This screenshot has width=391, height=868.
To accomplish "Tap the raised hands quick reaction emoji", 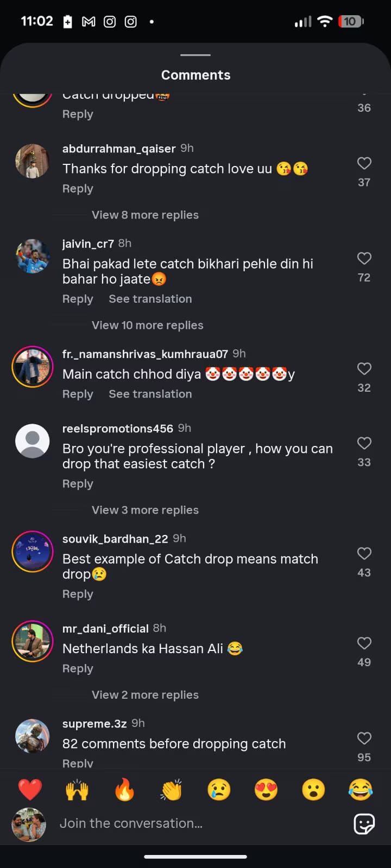I will click(77, 790).
